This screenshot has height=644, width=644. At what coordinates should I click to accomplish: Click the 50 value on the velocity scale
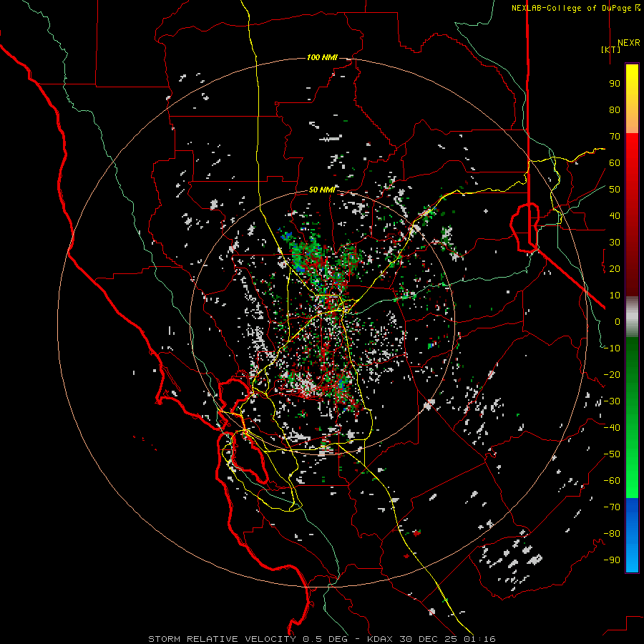tap(615, 190)
